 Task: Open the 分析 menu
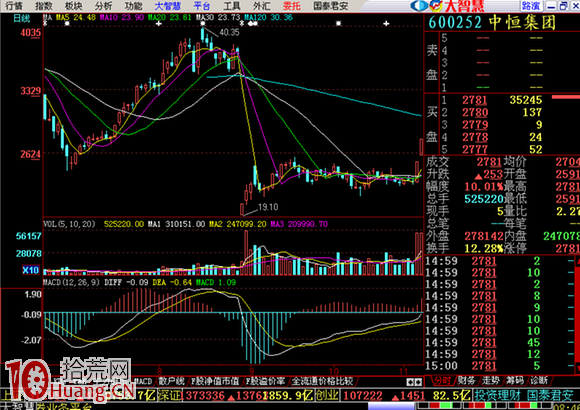pyautogui.click(x=103, y=6)
